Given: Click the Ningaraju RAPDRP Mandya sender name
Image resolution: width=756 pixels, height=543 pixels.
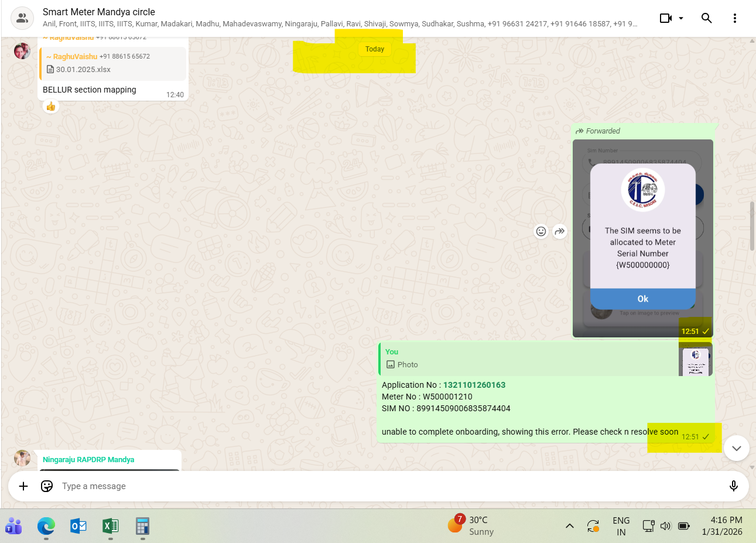Looking at the screenshot, I should pyautogui.click(x=88, y=460).
